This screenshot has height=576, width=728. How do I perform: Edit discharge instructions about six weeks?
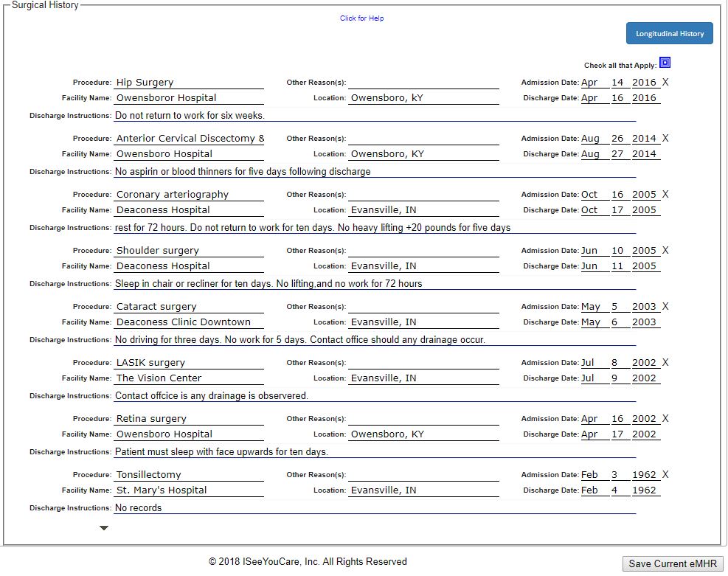(x=375, y=116)
